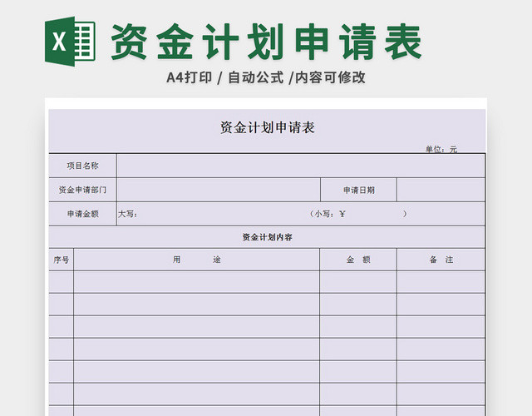Select the 序号 column header
Viewport: 532px width, 416px height.
click(61, 260)
